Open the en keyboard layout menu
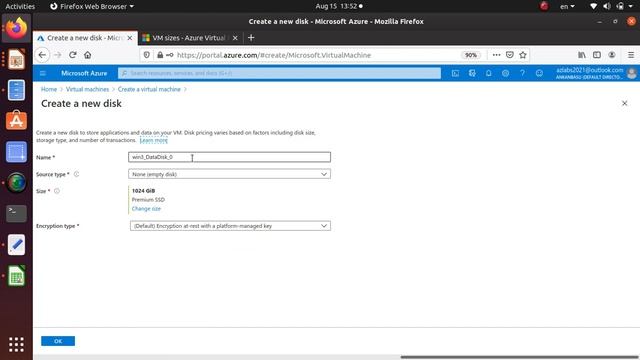The image size is (640, 360). pos(567,6)
